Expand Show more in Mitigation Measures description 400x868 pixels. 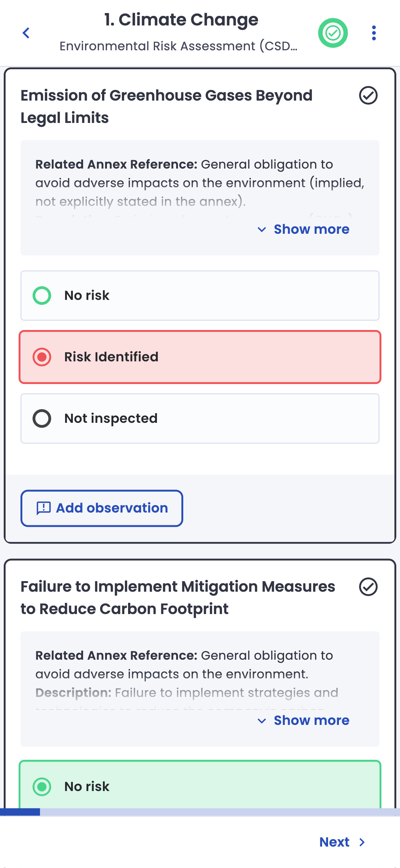(x=311, y=721)
